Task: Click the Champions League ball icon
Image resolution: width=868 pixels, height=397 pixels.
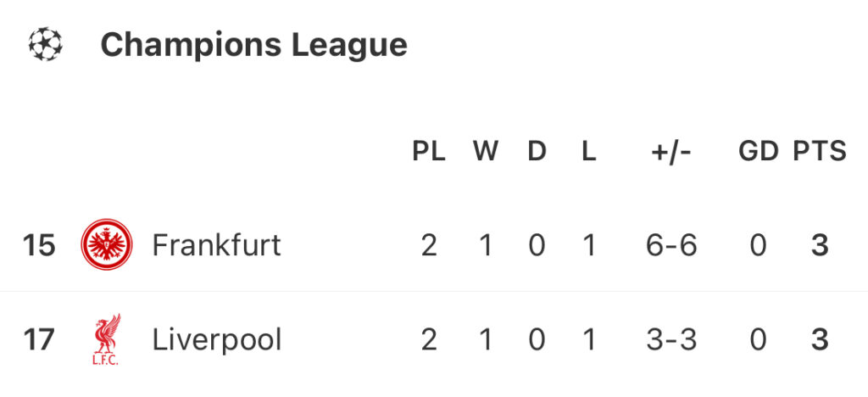Action: tap(46, 44)
